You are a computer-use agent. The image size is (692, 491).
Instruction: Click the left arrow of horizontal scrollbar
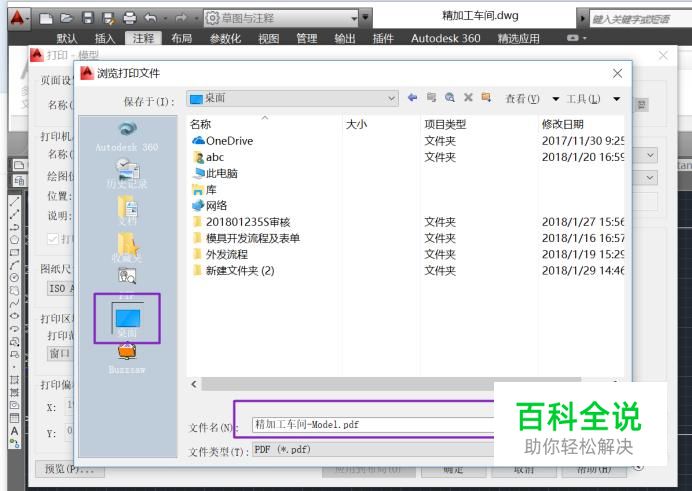point(194,384)
